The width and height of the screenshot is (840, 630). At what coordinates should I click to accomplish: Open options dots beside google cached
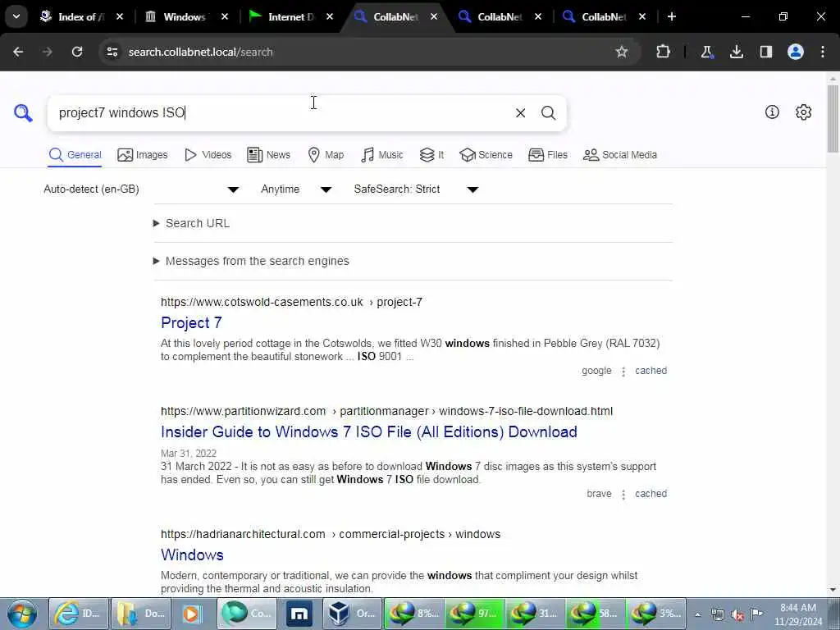(623, 372)
